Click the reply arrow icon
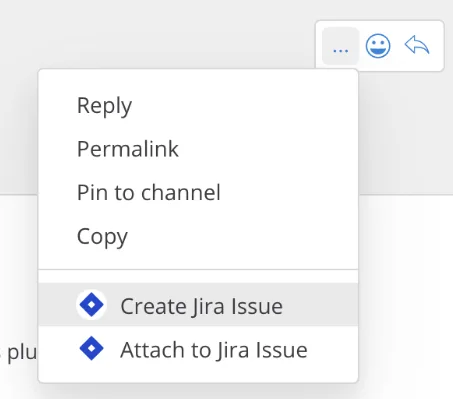453x399 pixels. point(417,45)
